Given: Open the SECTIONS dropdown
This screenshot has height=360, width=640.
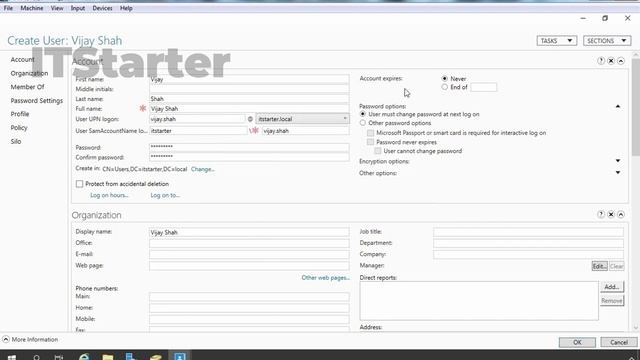Looking at the screenshot, I should coord(607,41).
